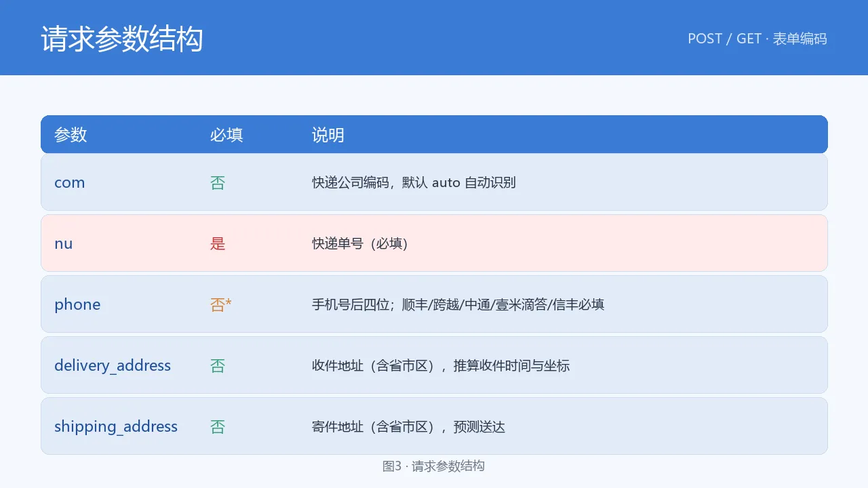Select the nu parameter name
Viewport: 868px width, 488px height.
[x=63, y=243]
